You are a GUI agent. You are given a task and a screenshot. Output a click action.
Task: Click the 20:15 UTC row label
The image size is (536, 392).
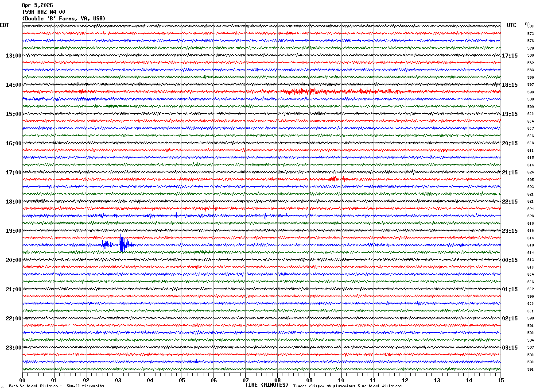tap(510, 143)
